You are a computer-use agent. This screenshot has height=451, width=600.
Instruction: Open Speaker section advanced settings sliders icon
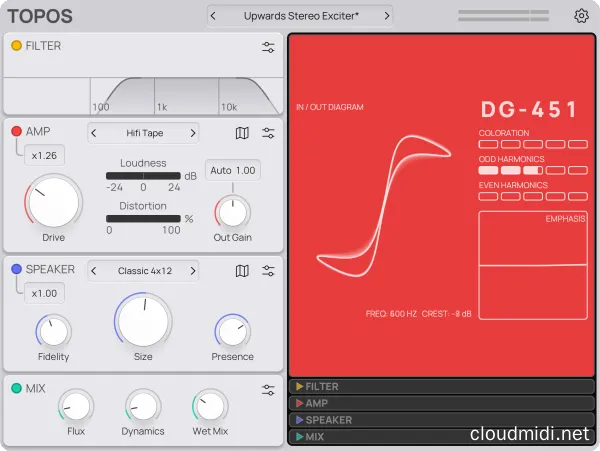[268, 270]
